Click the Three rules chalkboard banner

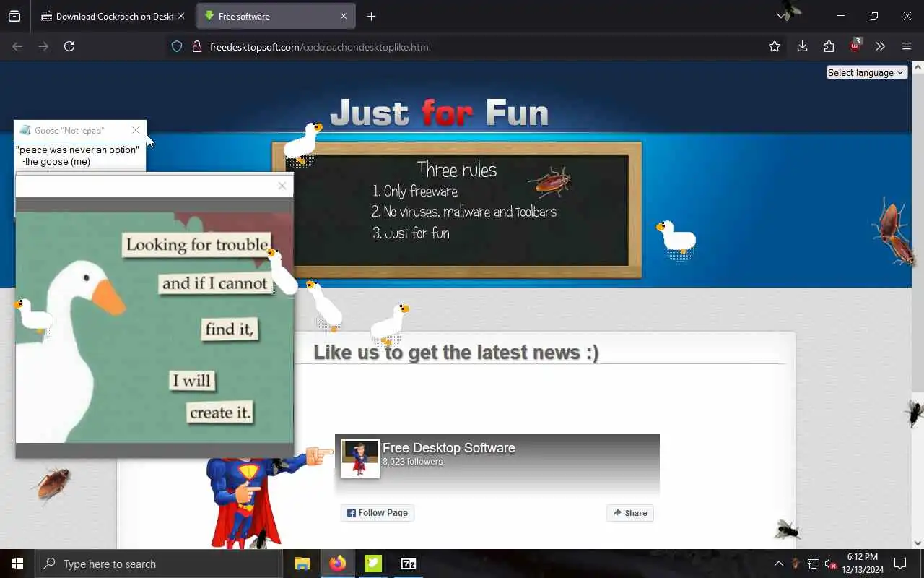456,210
